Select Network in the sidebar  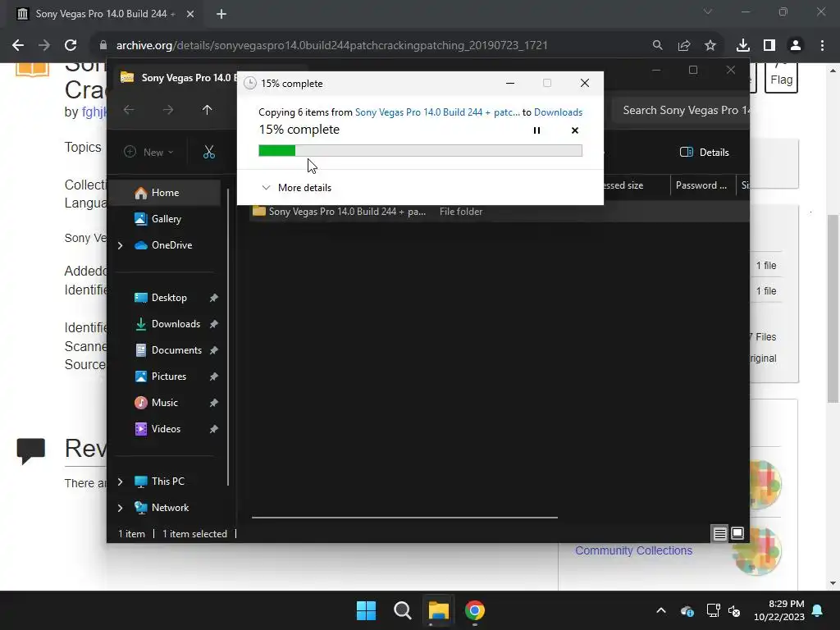[x=170, y=507]
